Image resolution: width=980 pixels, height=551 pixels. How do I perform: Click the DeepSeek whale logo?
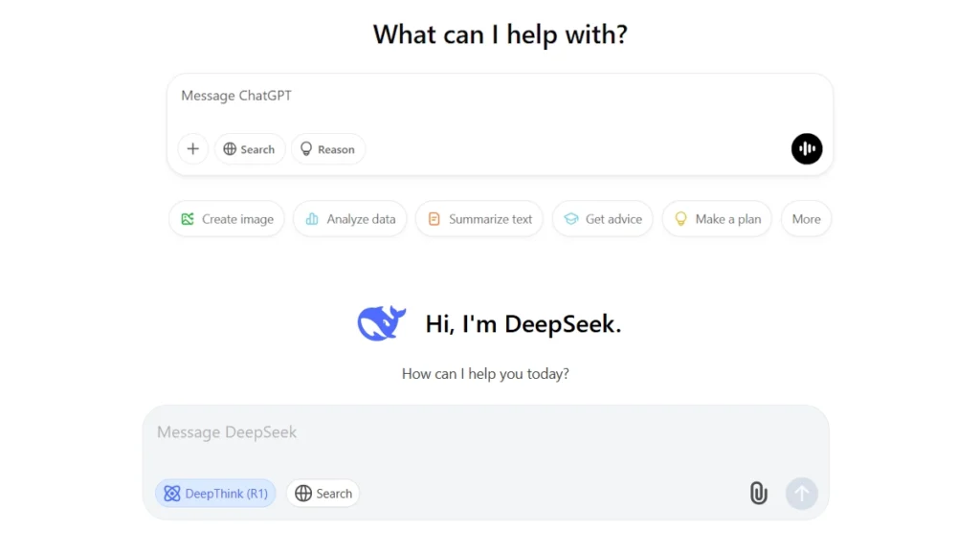pos(381,323)
